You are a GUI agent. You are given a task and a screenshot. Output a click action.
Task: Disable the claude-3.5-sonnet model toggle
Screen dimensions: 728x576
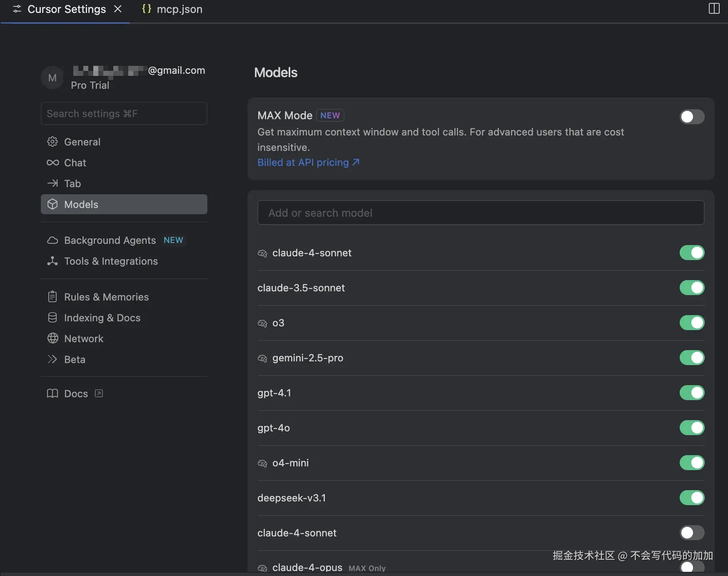tap(692, 288)
